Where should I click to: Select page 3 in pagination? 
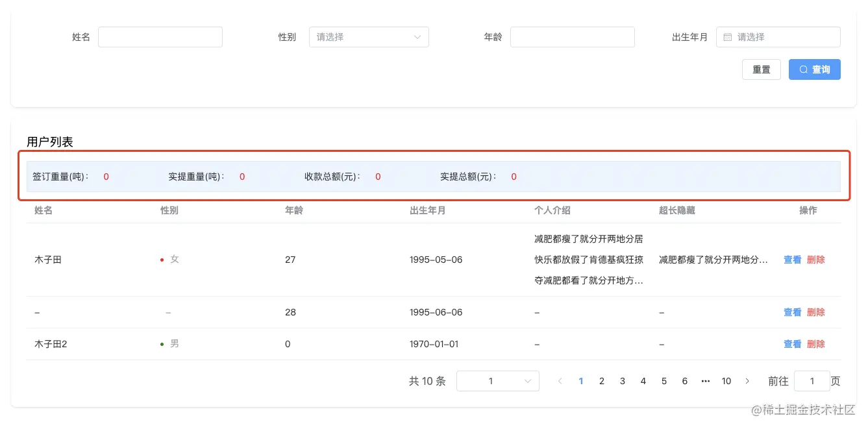coord(623,381)
